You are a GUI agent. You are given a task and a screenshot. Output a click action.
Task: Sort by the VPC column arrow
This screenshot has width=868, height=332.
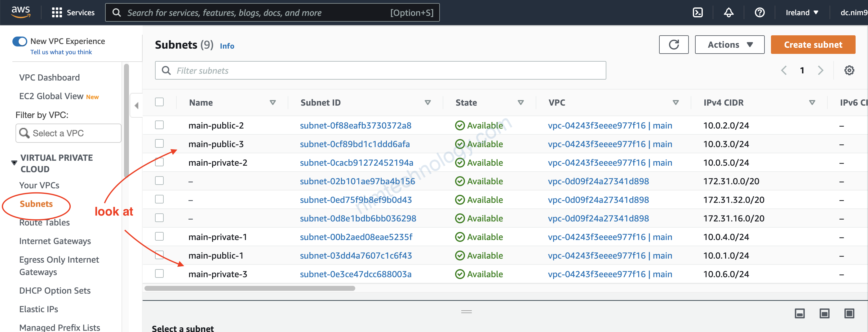click(x=675, y=103)
